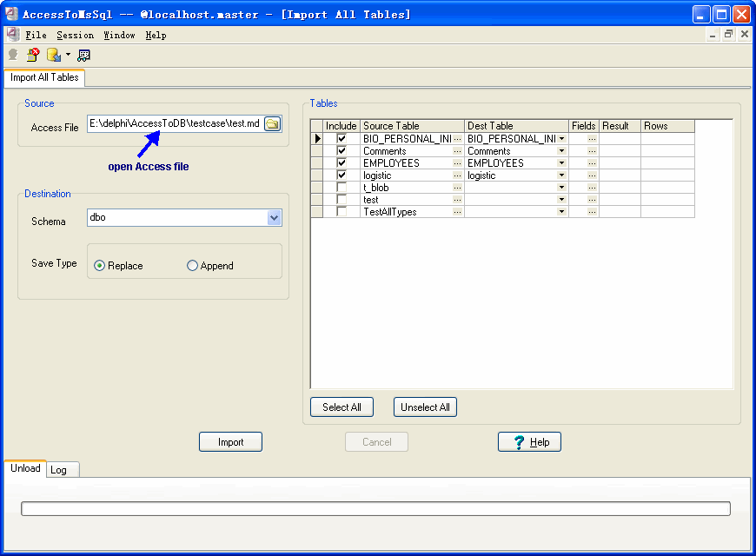Open source table ellipsis for EMPLOYEES row
Image resolution: width=756 pixels, height=556 pixels.
pyautogui.click(x=457, y=163)
